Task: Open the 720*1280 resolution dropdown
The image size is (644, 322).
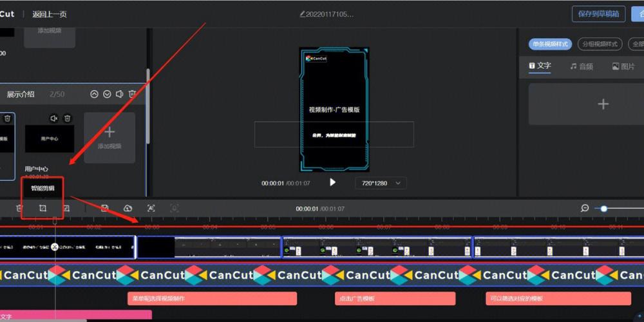Action: point(381,183)
